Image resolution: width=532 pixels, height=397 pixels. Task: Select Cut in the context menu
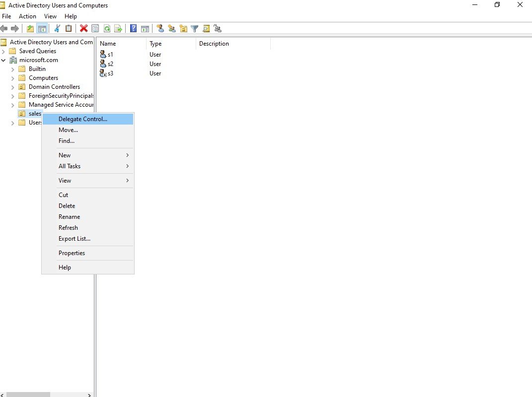click(88, 195)
